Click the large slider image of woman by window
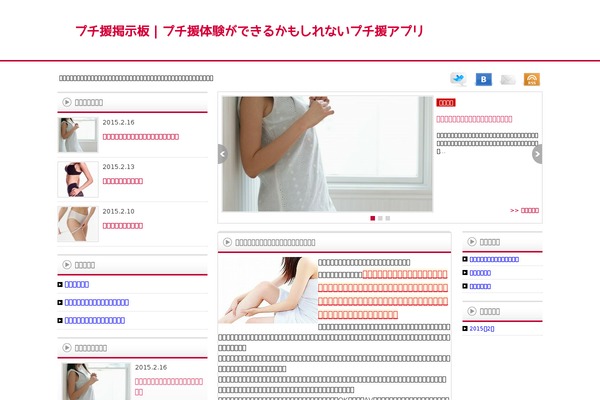Image resolution: width=600 pixels, height=400 pixels. tap(328, 154)
